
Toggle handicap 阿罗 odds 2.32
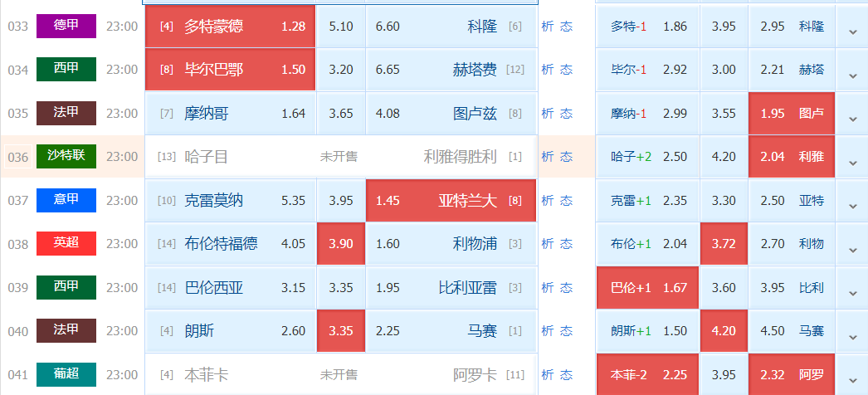point(792,374)
